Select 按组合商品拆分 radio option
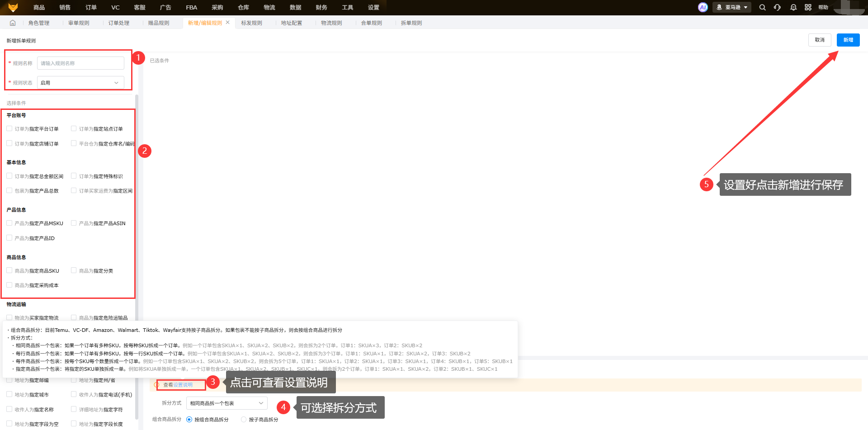Image resolution: width=868 pixels, height=430 pixels. tap(189, 420)
